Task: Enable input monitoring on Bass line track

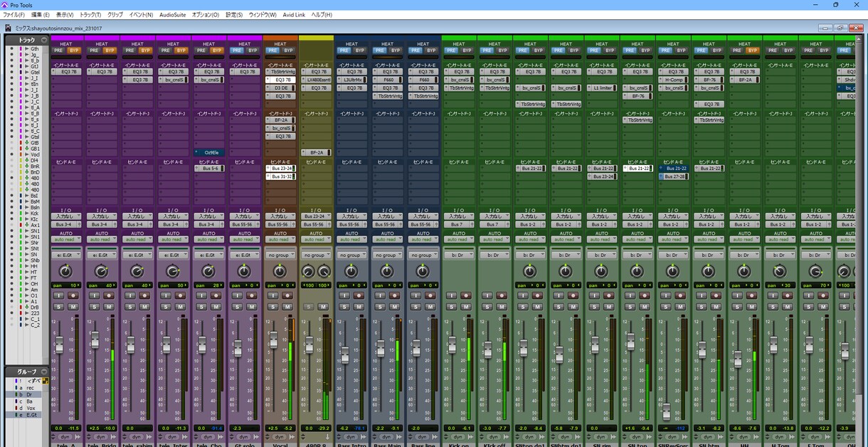Action: (416, 295)
